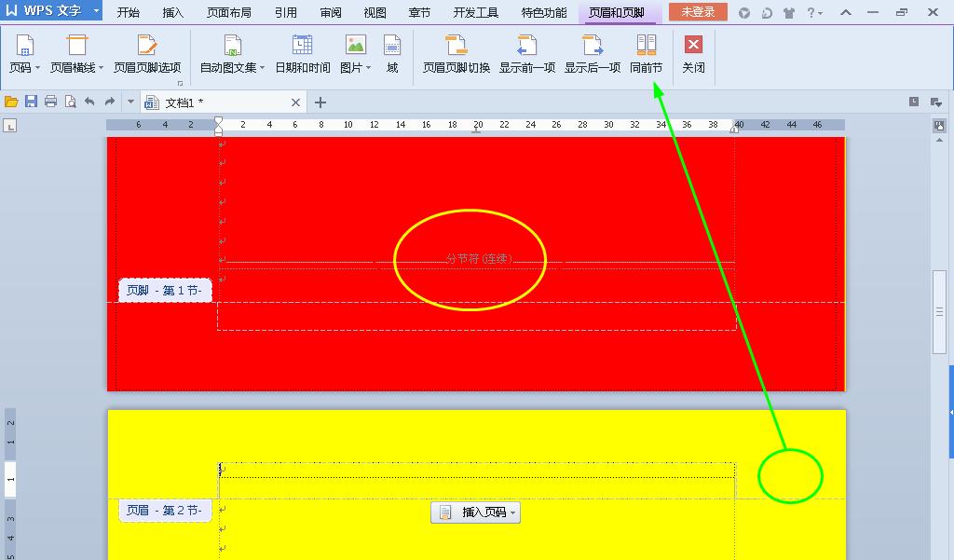Expand the 自动图文集 dropdown arrow

[262, 68]
